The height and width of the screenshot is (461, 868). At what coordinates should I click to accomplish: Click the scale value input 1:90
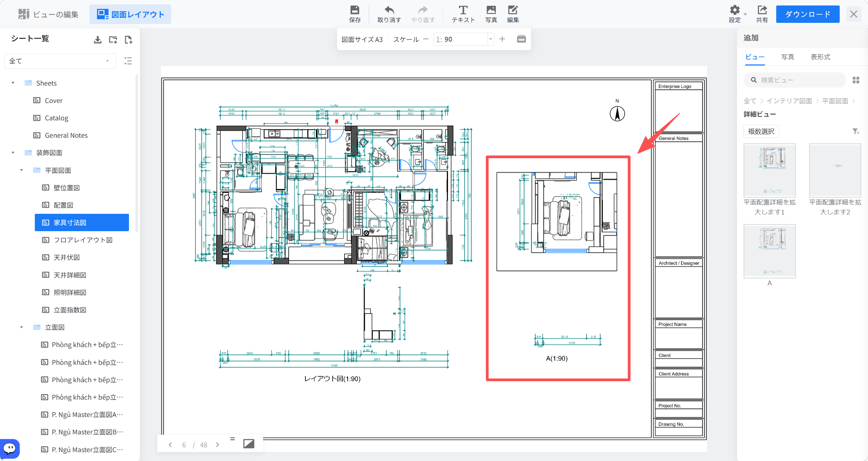tap(461, 39)
